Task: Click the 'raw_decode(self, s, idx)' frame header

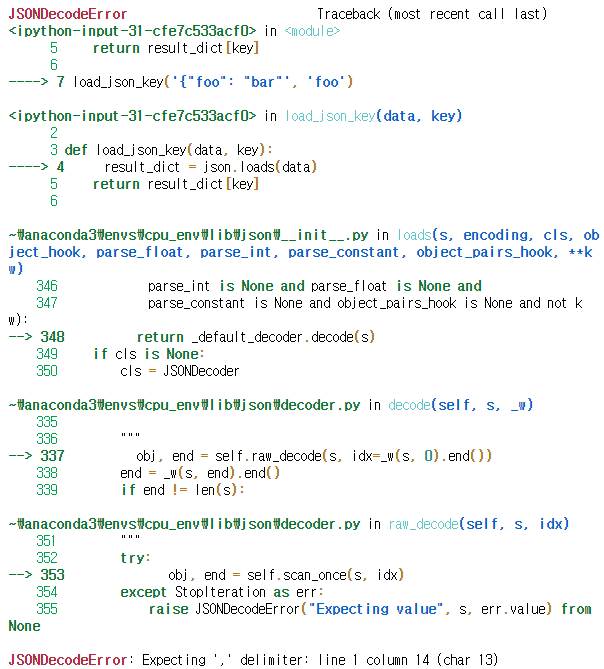Action: [x=479, y=524]
